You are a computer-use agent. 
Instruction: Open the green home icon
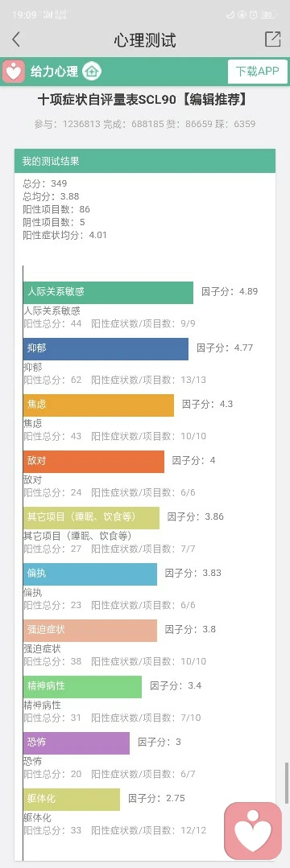pos(92,72)
